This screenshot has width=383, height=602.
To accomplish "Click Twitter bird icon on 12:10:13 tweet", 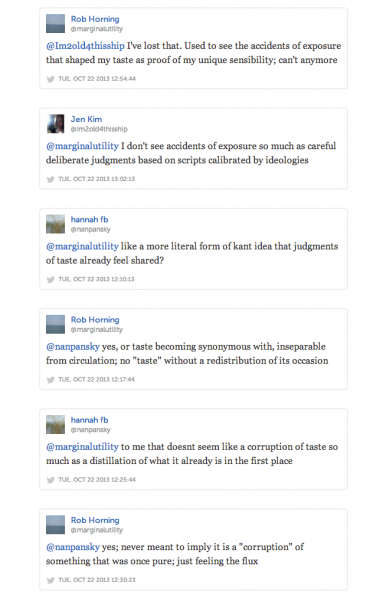I will tap(50, 280).
